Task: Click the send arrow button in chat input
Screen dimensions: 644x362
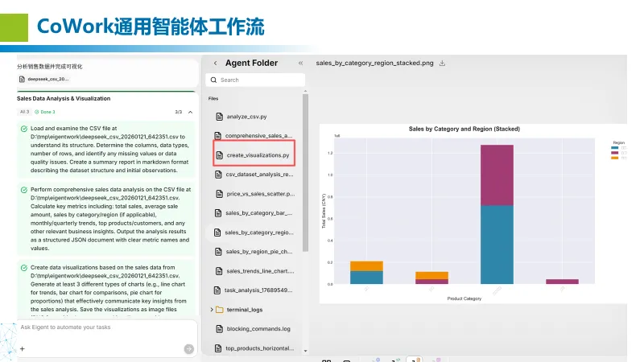Action: pyautogui.click(x=188, y=349)
